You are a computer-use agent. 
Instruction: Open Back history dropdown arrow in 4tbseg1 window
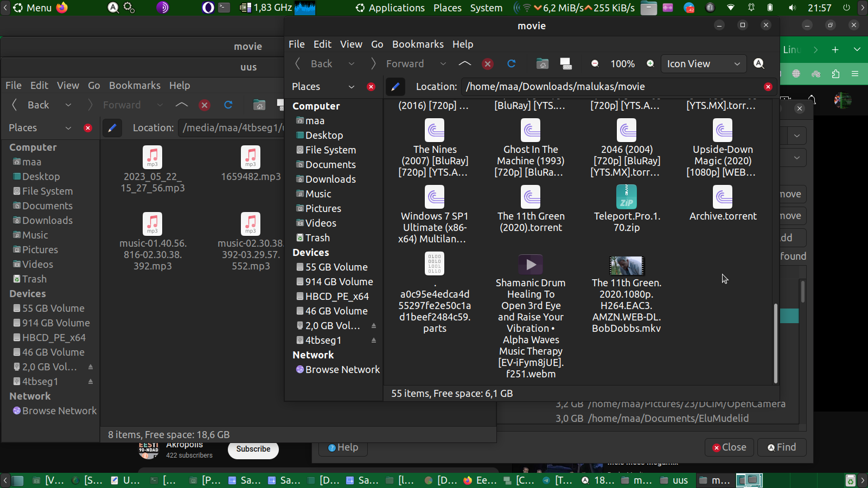coord(68,105)
